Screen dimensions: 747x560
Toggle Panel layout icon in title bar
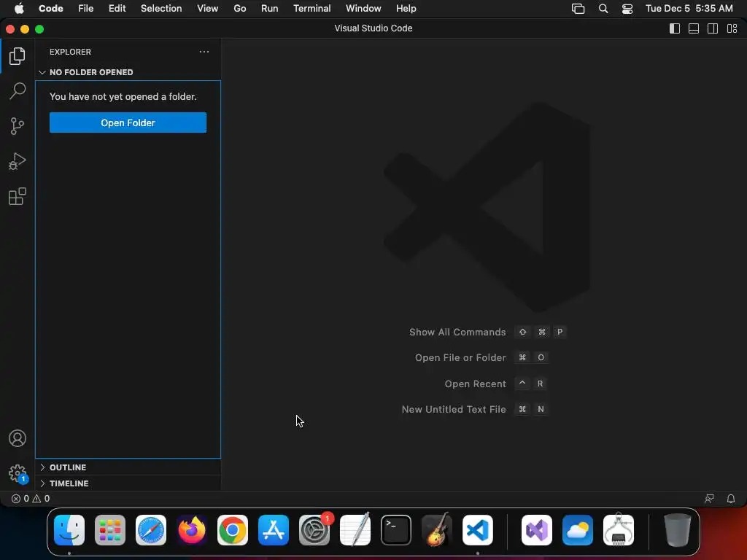coord(694,28)
